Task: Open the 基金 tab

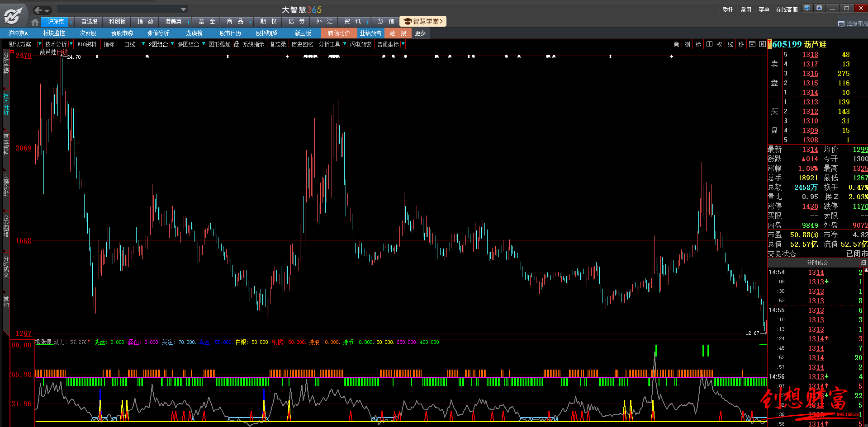Action: click(207, 22)
